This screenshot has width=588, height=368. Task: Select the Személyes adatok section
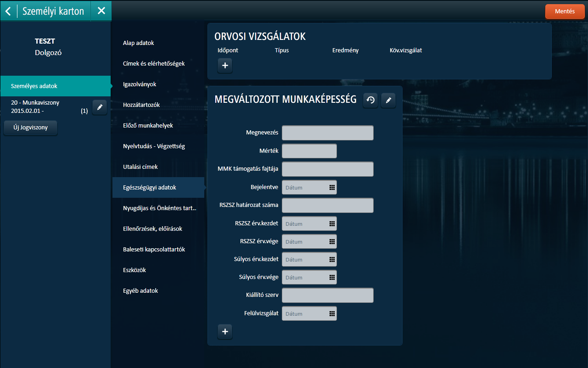point(56,86)
